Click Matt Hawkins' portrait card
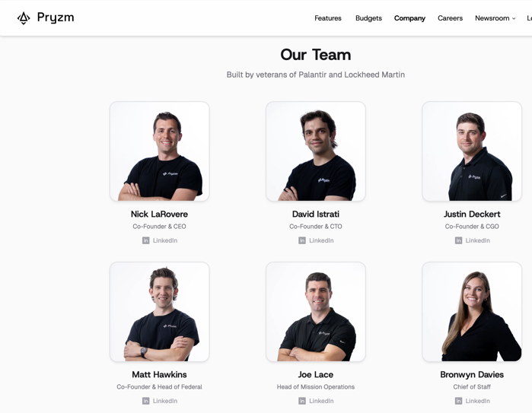 pos(159,312)
